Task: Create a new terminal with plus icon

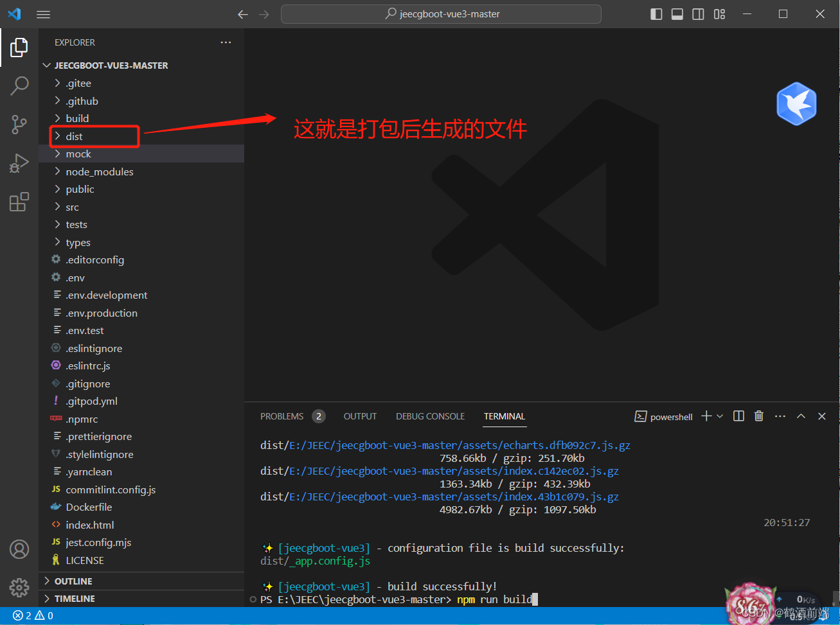Action: pyautogui.click(x=706, y=416)
